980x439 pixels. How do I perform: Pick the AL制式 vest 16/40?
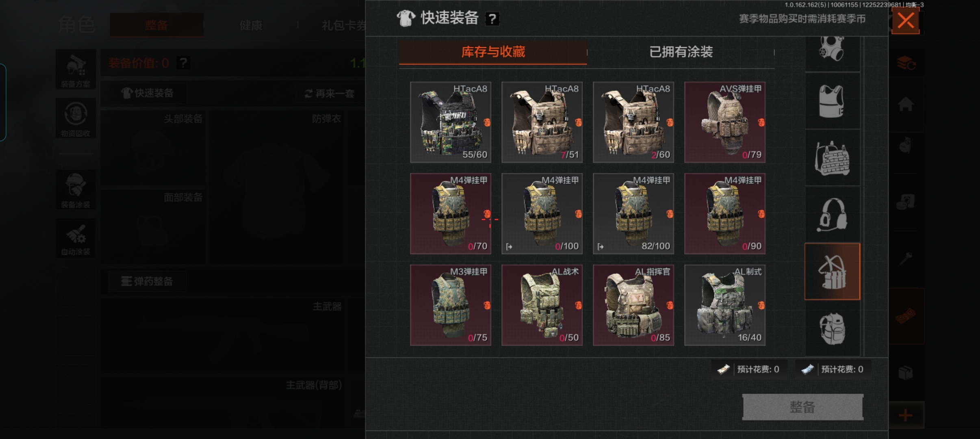tap(725, 305)
